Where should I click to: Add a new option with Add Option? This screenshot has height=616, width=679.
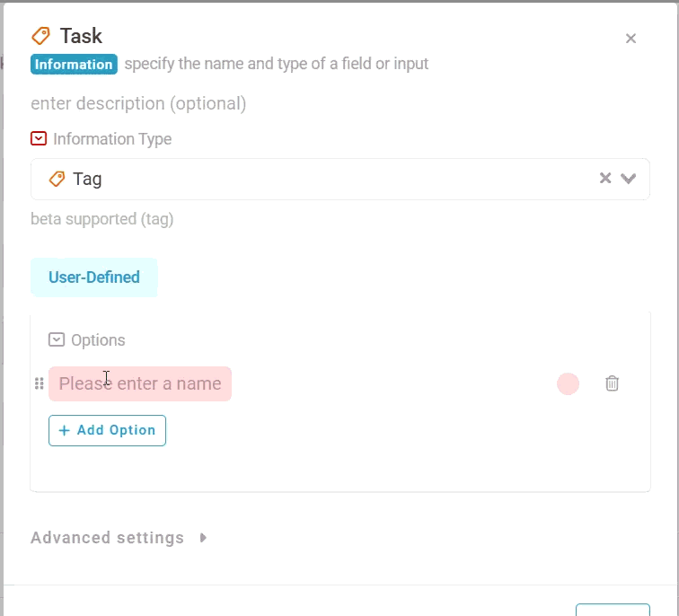(x=107, y=430)
